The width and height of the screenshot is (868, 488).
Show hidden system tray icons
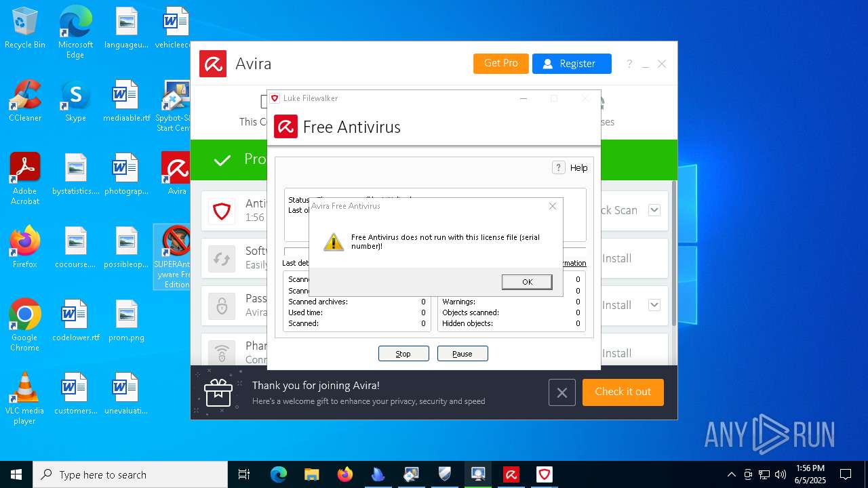(731, 474)
